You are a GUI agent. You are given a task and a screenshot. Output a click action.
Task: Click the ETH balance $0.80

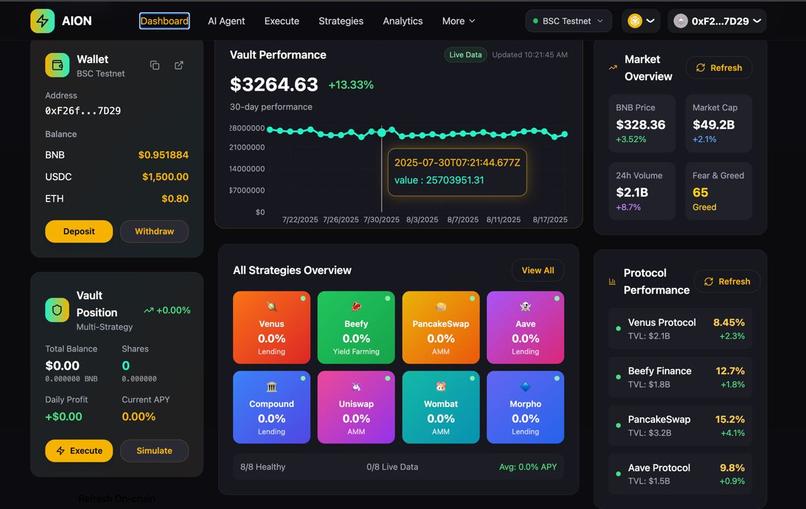[175, 198]
